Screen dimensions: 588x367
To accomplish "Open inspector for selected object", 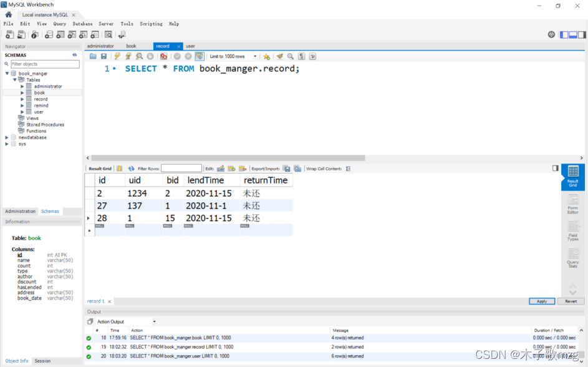I will click(34, 34).
